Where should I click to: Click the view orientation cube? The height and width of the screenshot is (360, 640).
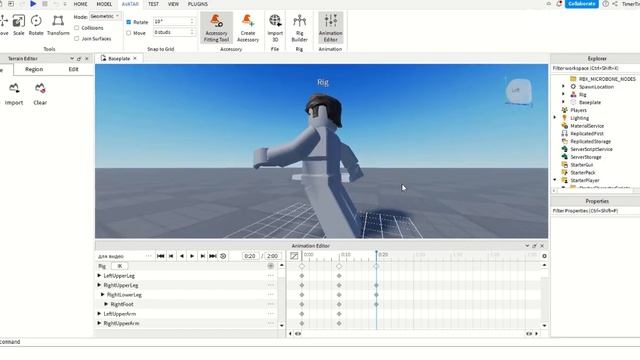pos(518,91)
